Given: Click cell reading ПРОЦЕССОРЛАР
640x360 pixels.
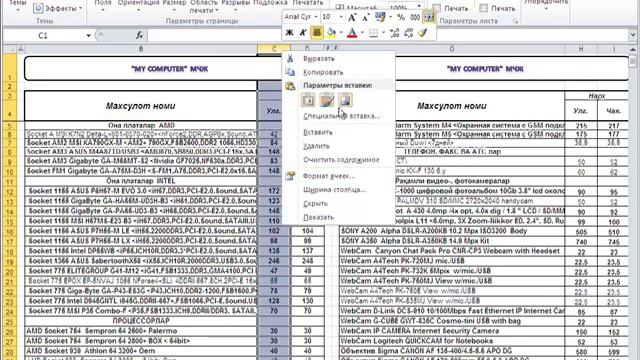Looking at the screenshot, I should click(x=140, y=321).
